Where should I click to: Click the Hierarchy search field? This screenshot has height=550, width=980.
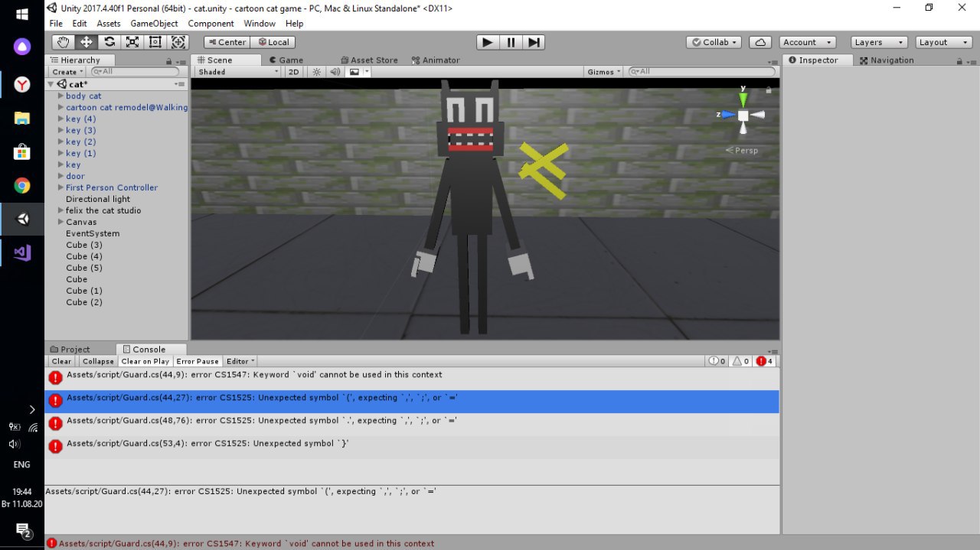click(x=135, y=72)
